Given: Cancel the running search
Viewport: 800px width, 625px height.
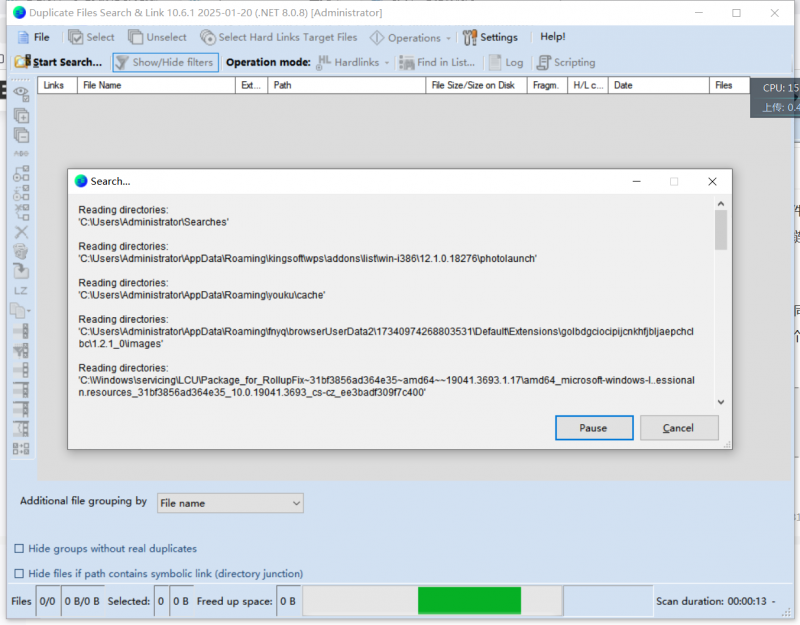Looking at the screenshot, I should [679, 427].
